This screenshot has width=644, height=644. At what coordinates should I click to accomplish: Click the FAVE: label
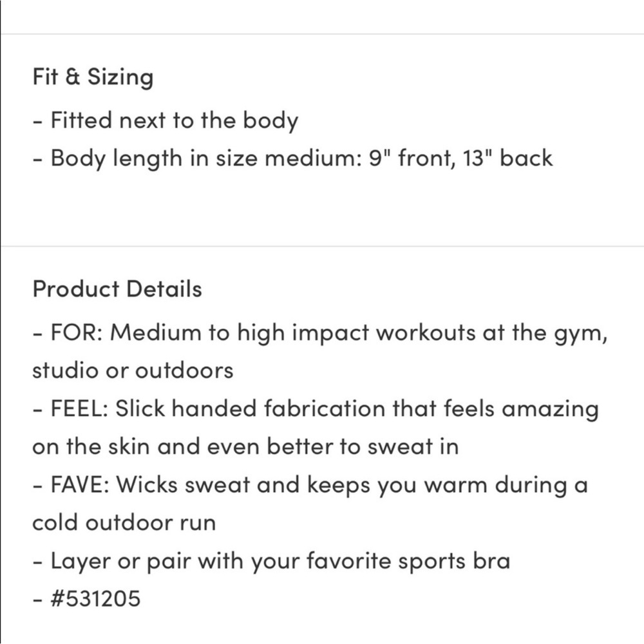pos(80,485)
